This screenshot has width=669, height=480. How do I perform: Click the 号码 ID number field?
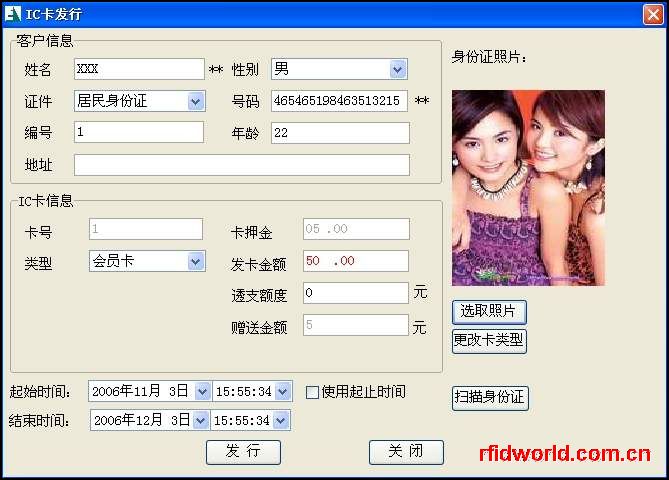click(x=339, y=101)
